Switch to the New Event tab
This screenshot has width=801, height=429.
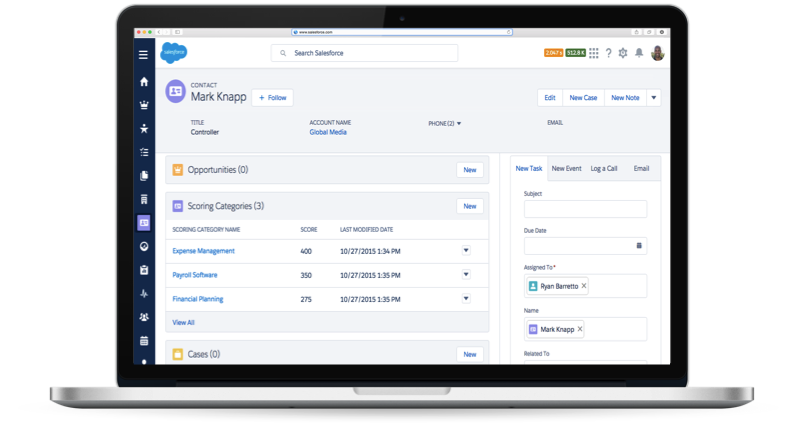[x=567, y=169]
